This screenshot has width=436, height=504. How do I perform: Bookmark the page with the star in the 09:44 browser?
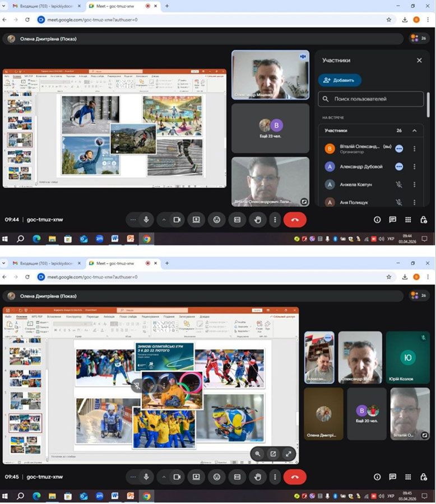pyautogui.click(x=389, y=20)
